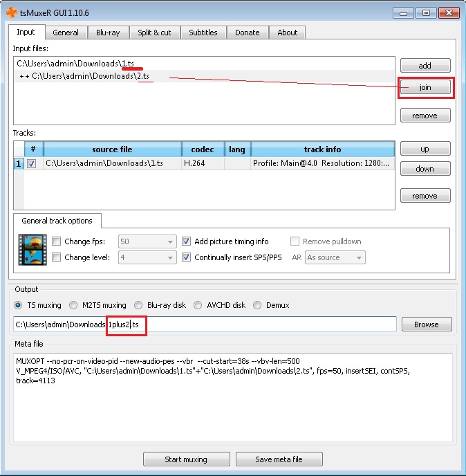Image resolution: width=466 pixels, height=476 pixels.
Task: Close the tsMuxeR window
Action: 449,13
